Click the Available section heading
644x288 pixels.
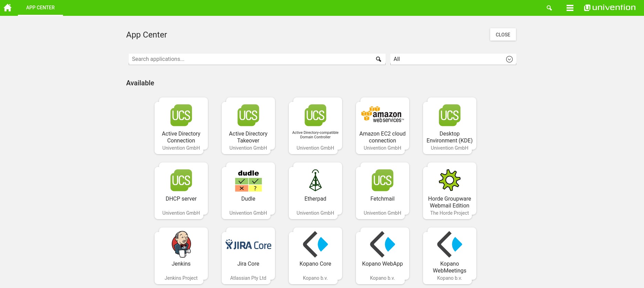point(140,83)
